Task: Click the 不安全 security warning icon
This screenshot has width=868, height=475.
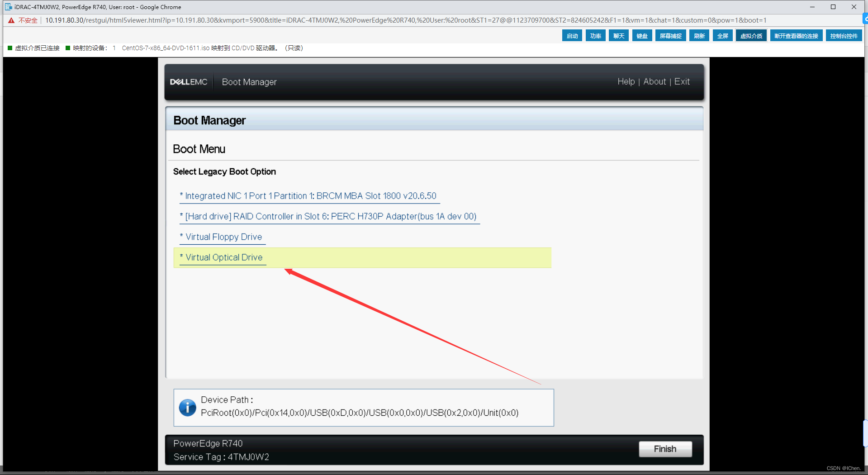Action: [11, 20]
